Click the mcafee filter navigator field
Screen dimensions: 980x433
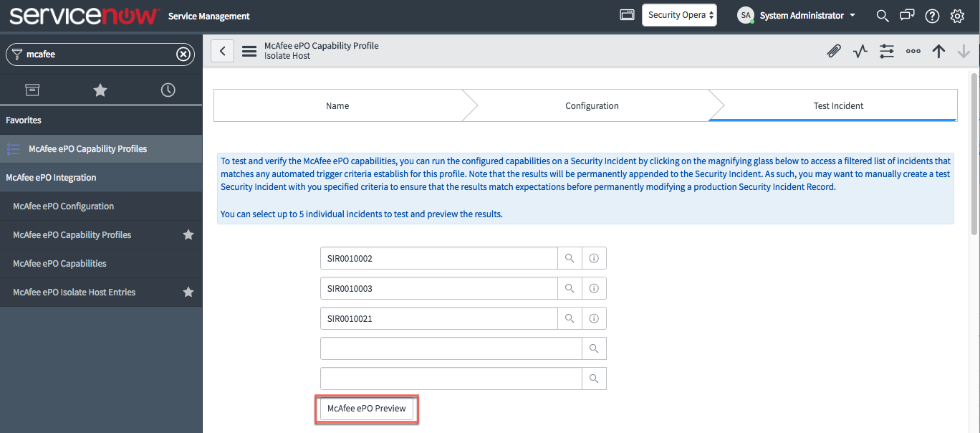pyautogui.click(x=100, y=54)
